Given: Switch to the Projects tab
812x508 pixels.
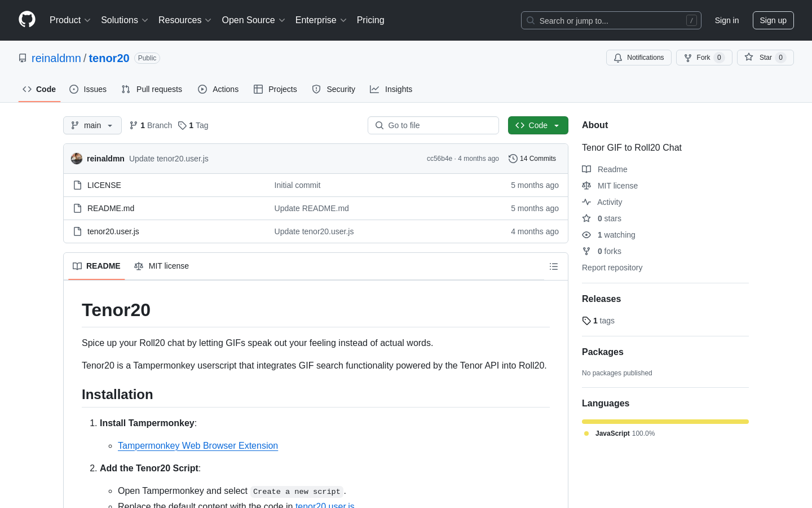Looking at the screenshot, I should coord(275,89).
